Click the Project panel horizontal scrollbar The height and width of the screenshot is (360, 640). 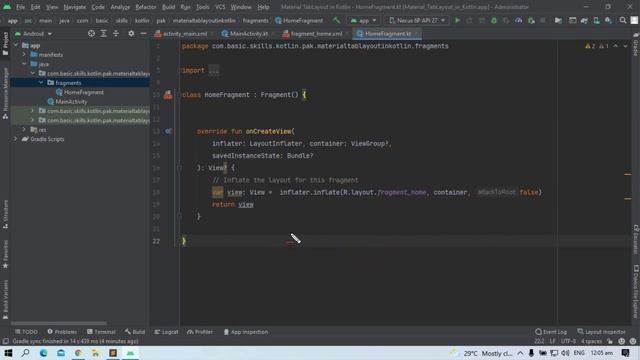click(59, 323)
